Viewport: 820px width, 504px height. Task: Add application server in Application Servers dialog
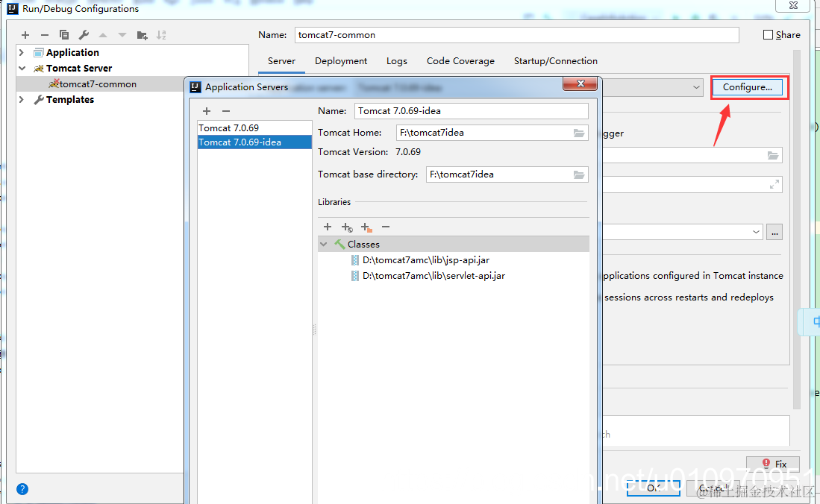point(207,111)
